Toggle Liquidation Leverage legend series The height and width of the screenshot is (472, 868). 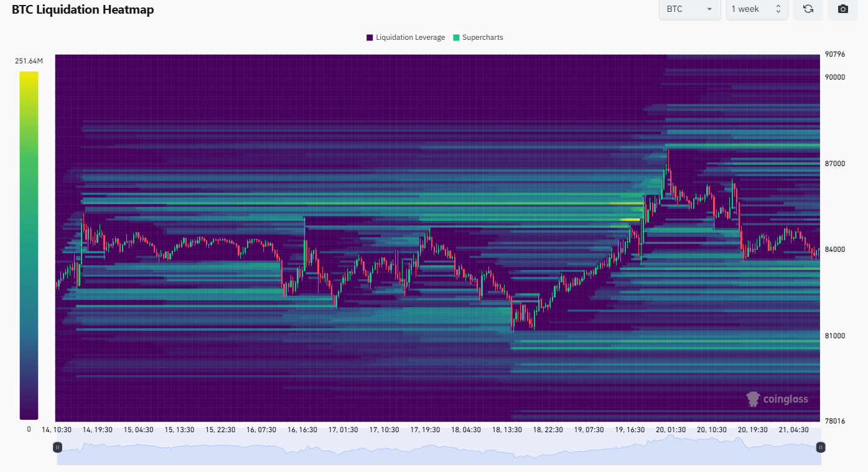[406, 37]
